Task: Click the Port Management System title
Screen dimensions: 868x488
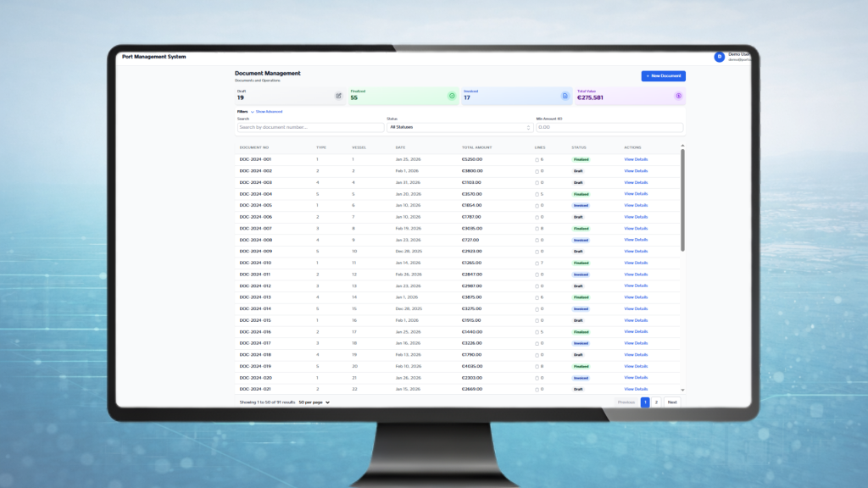Action: point(154,57)
